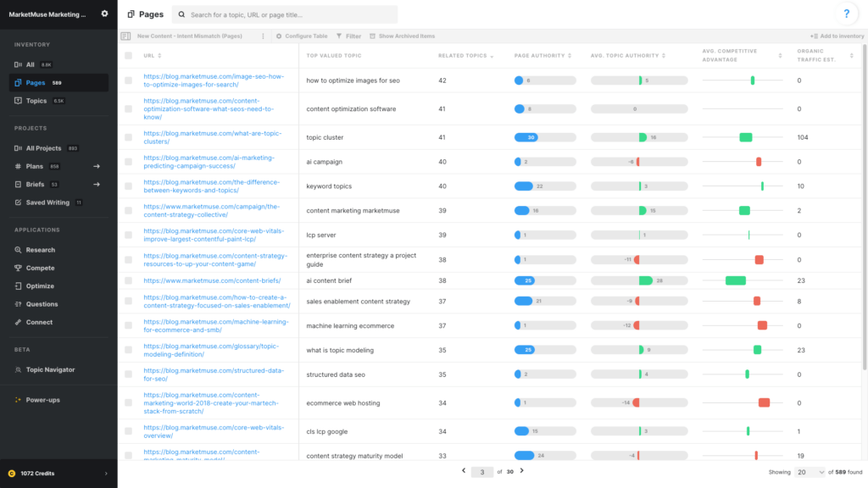Screen dimensions: 868x488
Task: Click the help question mark icon
Action: [847, 14]
